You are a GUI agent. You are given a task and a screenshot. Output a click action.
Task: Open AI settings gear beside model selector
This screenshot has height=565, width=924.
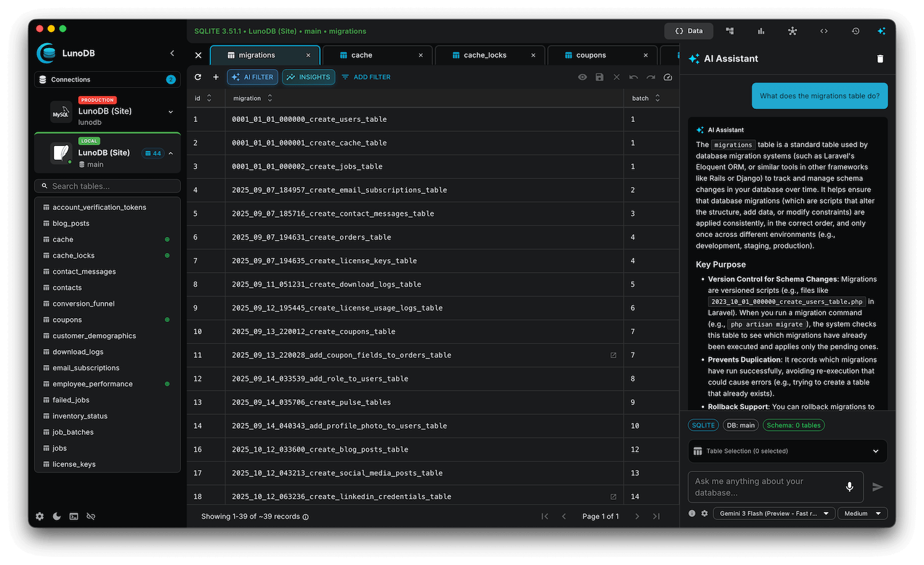tap(705, 513)
